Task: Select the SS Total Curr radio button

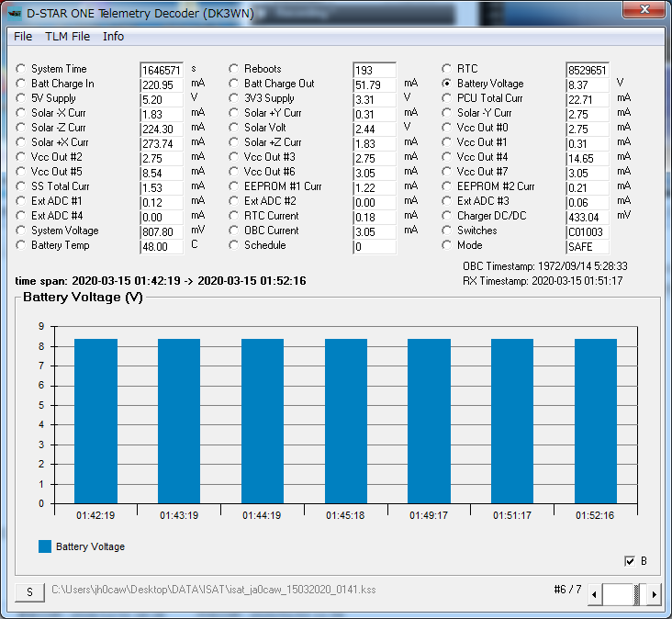Action: point(20,186)
